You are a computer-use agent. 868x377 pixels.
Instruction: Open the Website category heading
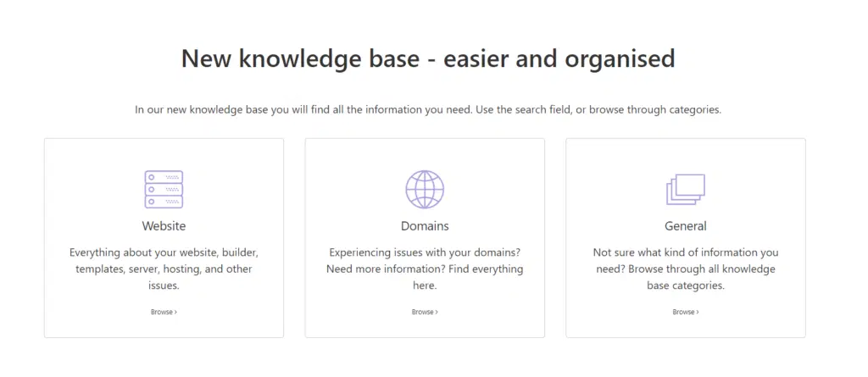coord(164,226)
